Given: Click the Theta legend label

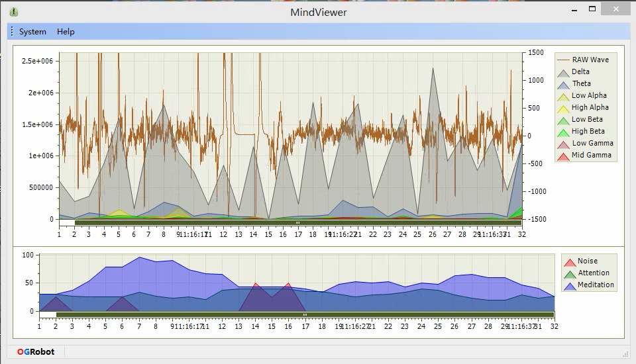Looking at the screenshot, I should (x=581, y=83).
